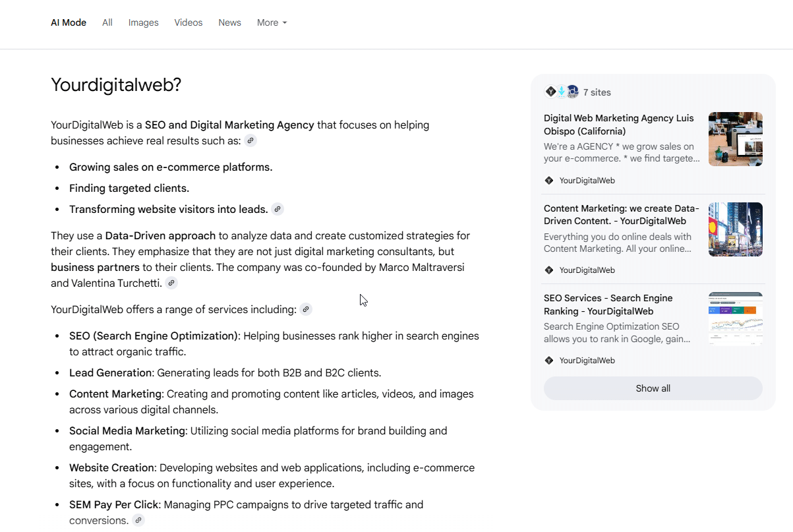Open the Videos search tab
Viewport: 793px width, 532px height.
[x=189, y=22]
